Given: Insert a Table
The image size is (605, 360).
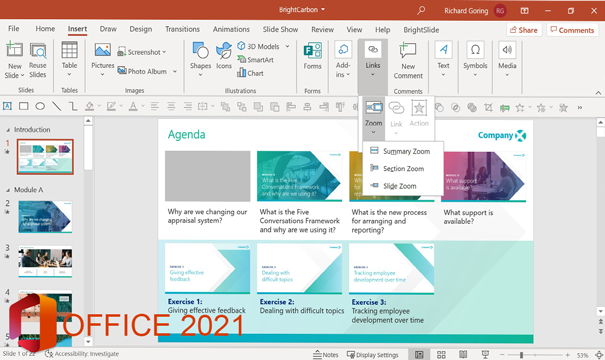Looking at the screenshot, I should pos(69,59).
